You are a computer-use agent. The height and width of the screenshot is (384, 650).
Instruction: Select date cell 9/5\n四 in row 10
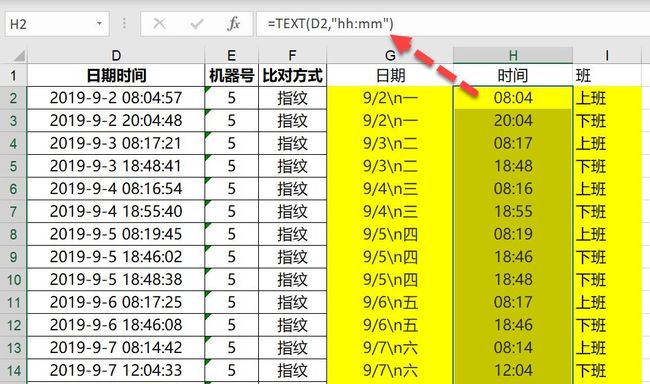[390, 279]
